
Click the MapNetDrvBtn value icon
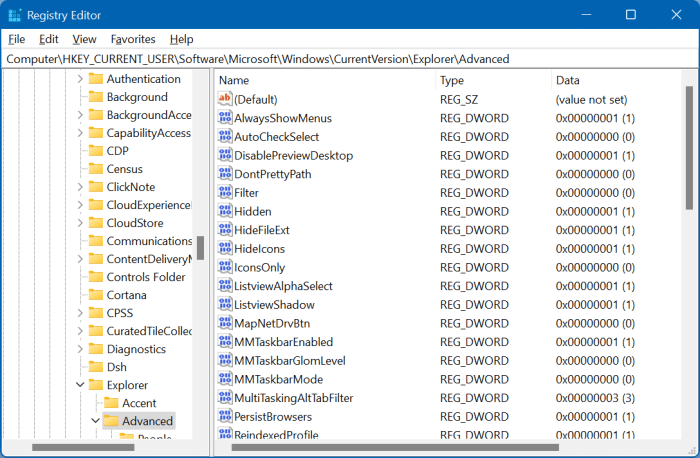click(x=225, y=323)
